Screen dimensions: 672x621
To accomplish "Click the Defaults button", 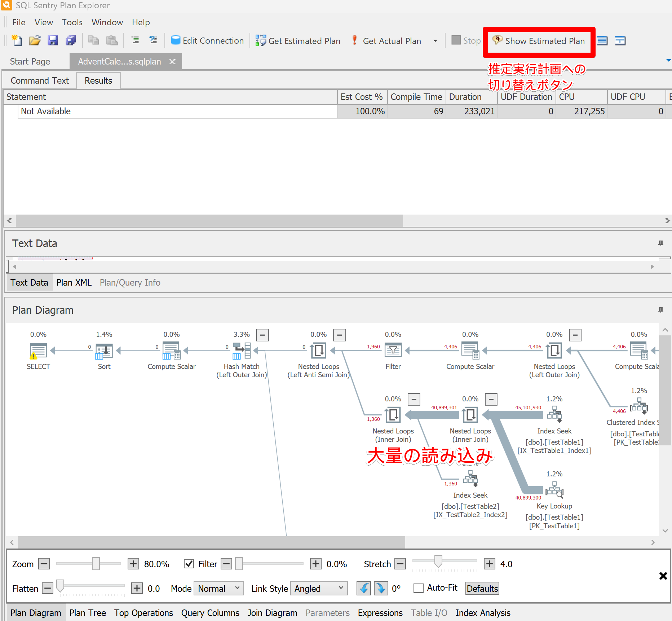I will 482,589.
